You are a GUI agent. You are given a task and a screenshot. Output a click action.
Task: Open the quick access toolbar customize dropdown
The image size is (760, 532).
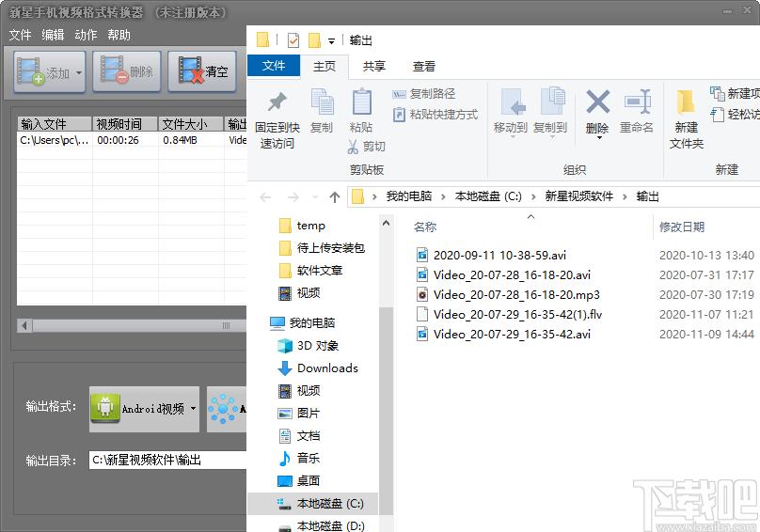[331, 41]
